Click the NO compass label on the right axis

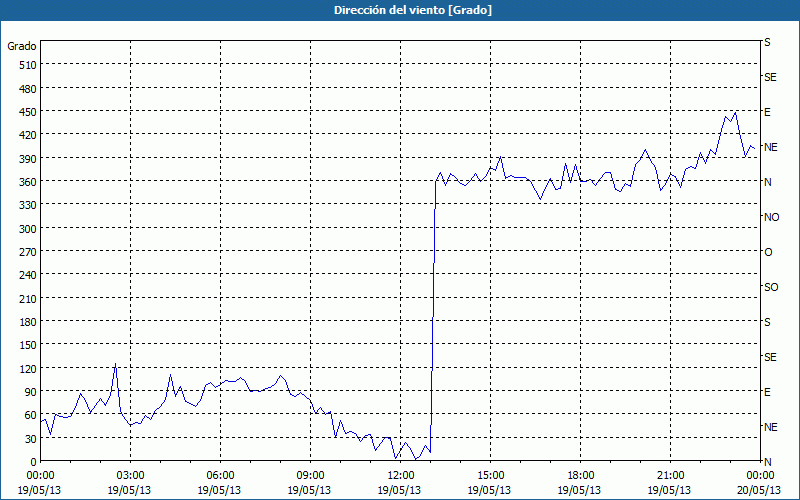click(x=771, y=217)
